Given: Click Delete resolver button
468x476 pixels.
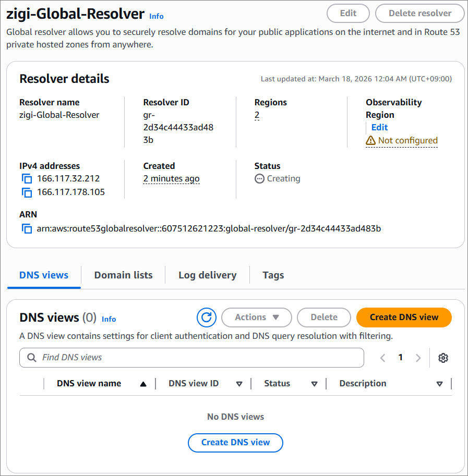Looking at the screenshot, I should 420,14.
